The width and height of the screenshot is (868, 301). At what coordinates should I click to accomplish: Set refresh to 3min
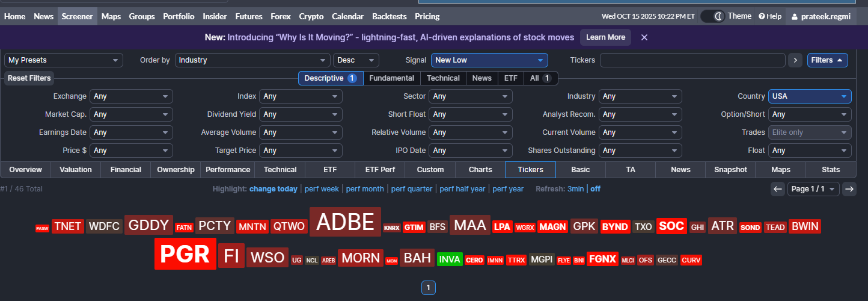(575, 189)
